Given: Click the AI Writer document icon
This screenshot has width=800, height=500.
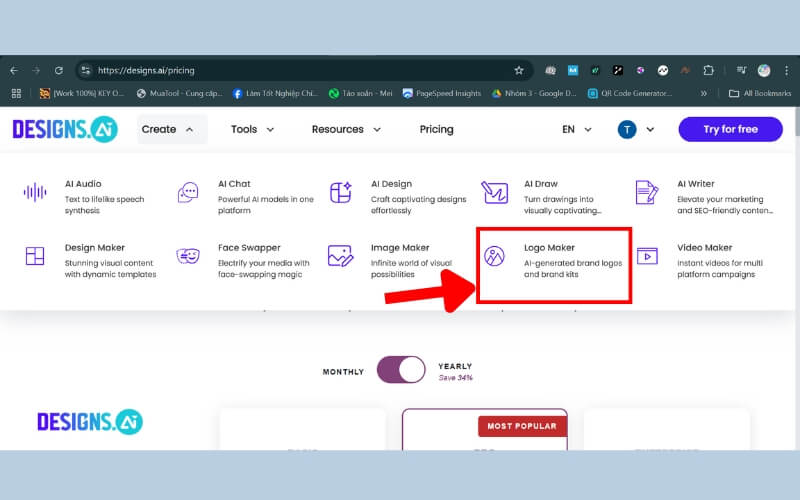Looking at the screenshot, I should click(x=647, y=192).
